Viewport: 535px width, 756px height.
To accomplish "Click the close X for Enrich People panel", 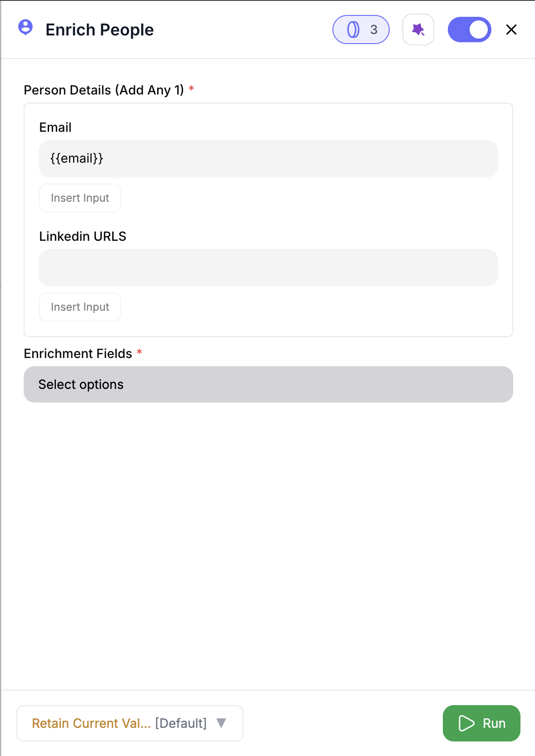I will tap(511, 29).
